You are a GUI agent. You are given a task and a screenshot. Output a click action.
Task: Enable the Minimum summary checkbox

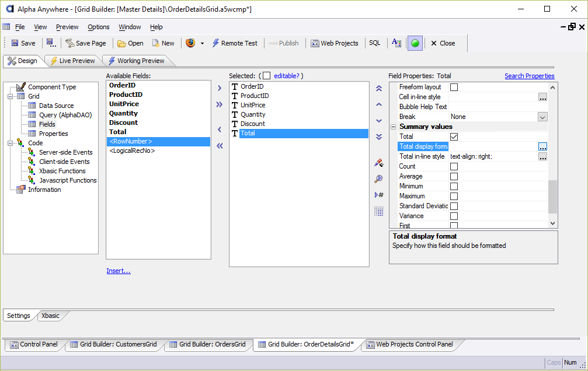(454, 186)
